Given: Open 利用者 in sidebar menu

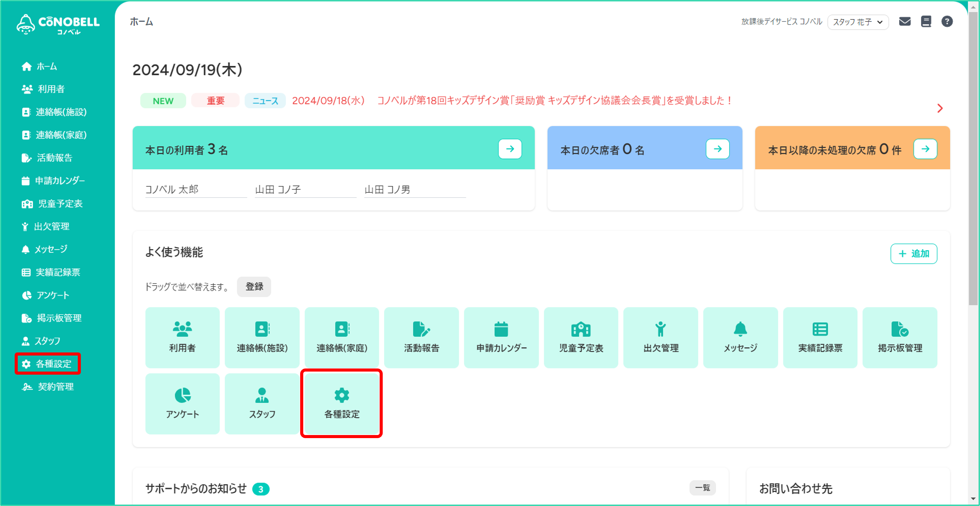Looking at the screenshot, I should [x=43, y=89].
